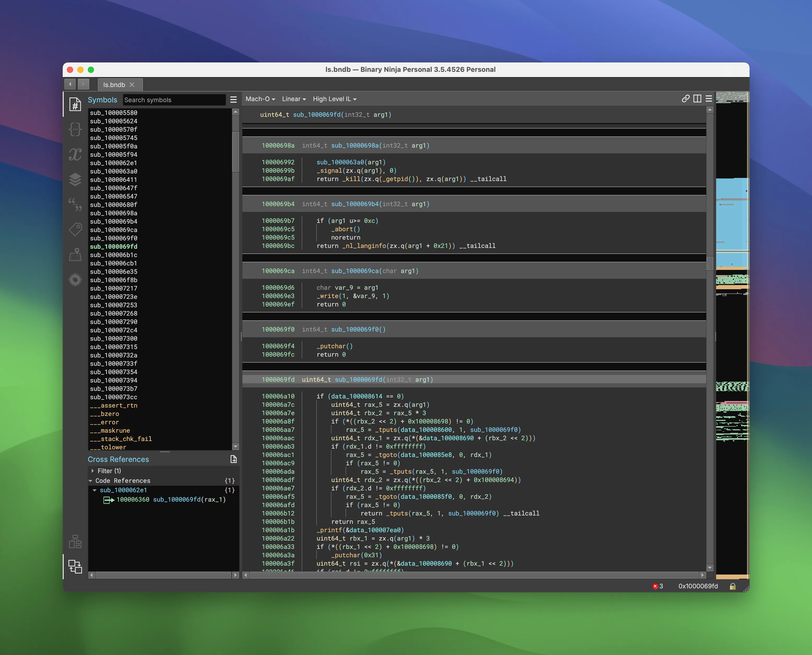
Task: Open the Symbols panel hamburger menu
Action: pos(233,100)
